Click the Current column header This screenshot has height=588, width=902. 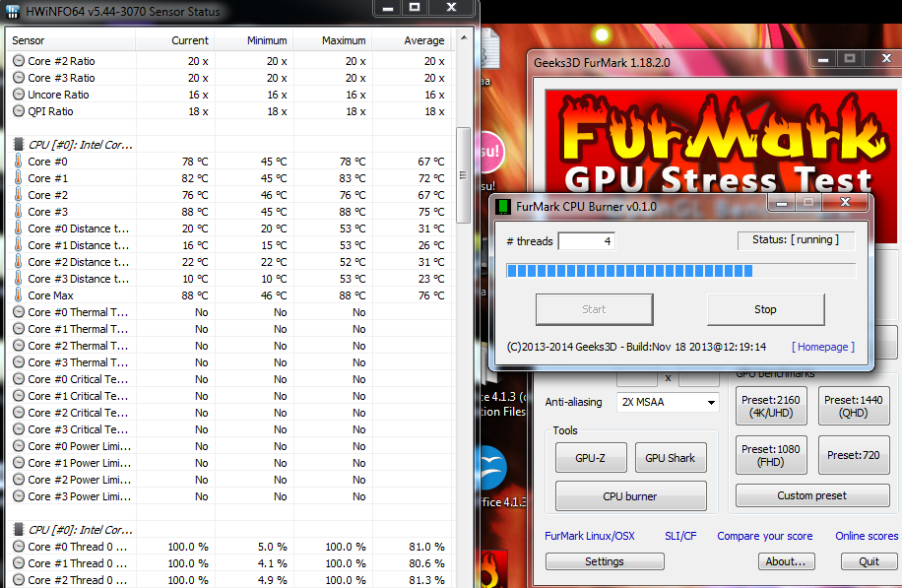coord(175,40)
